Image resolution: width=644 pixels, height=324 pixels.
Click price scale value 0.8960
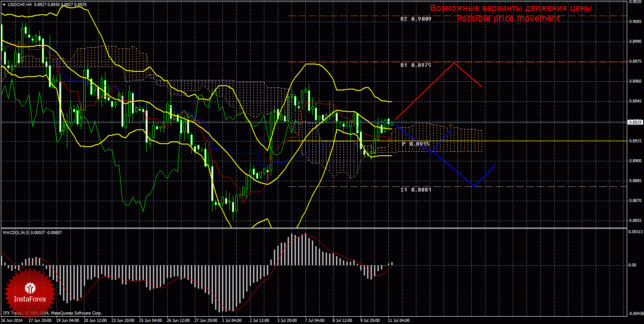[635, 81]
